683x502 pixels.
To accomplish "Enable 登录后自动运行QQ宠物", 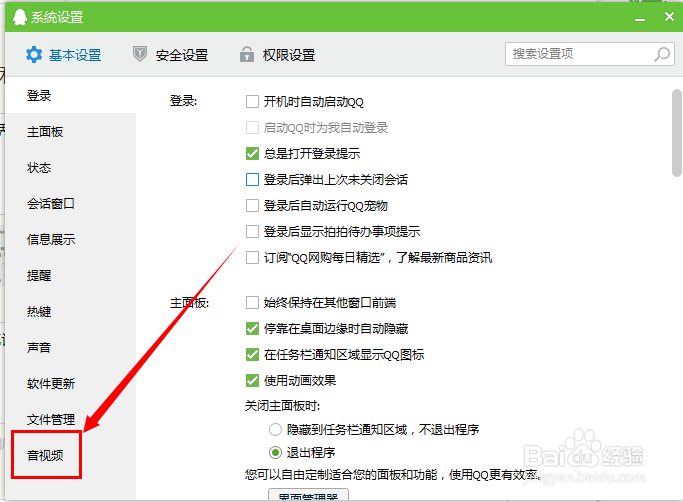I will tap(252, 205).
